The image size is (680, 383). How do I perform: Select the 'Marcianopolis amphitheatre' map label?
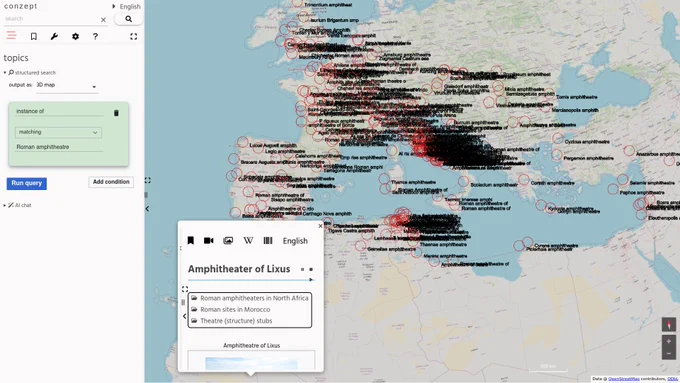575,110
